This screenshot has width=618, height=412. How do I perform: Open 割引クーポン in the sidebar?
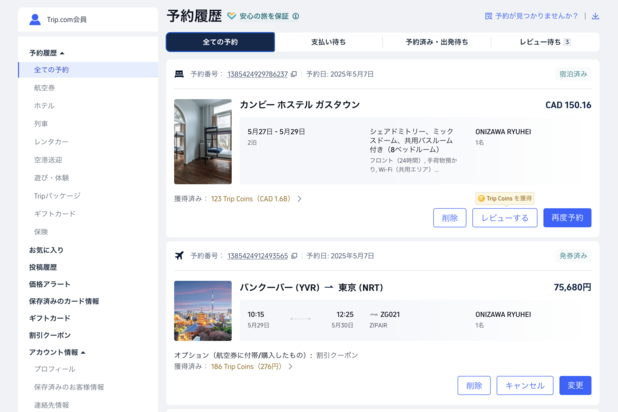(x=50, y=335)
